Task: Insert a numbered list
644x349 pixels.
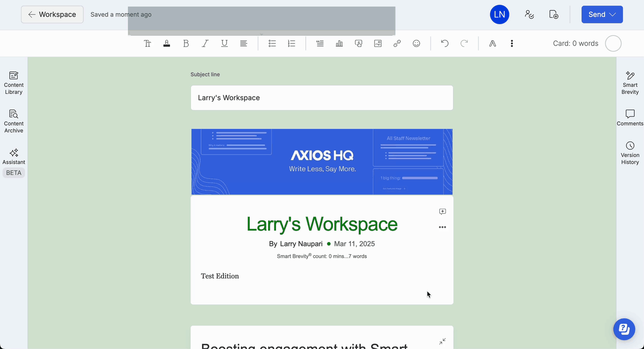Action: coord(291,43)
